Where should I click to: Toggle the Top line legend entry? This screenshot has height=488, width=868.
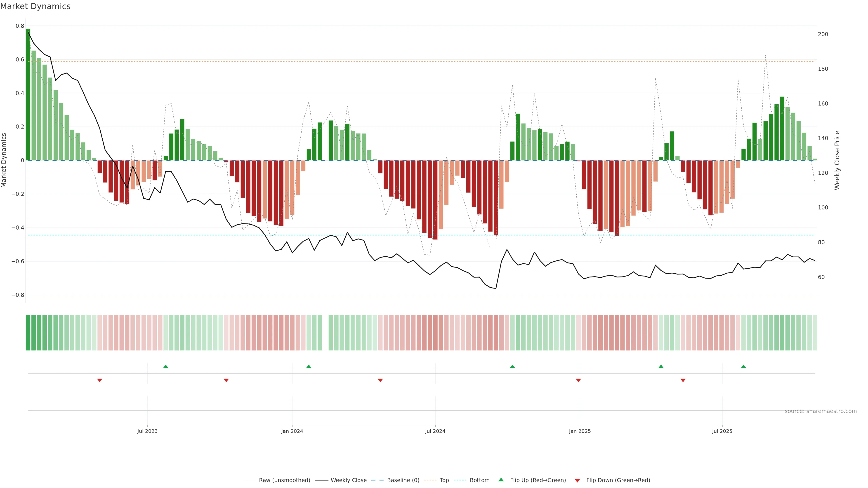(x=444, y=480)
